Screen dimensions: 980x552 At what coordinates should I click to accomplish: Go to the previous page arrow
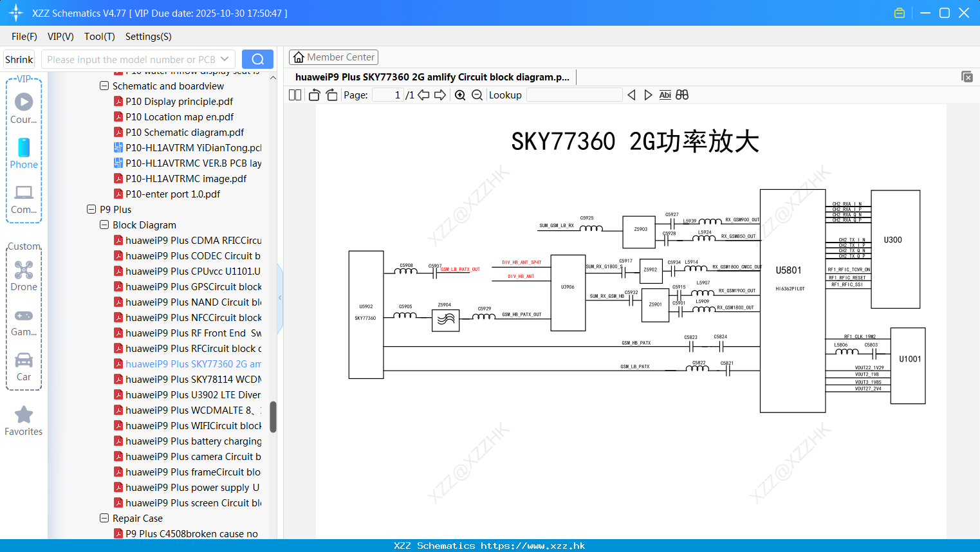[423, 95]
